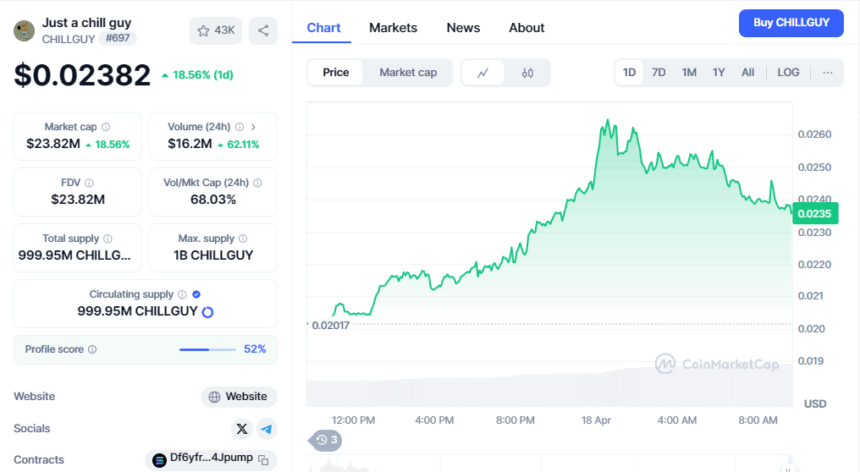
Task: Switch to the News tab
Action: (463, 27)
